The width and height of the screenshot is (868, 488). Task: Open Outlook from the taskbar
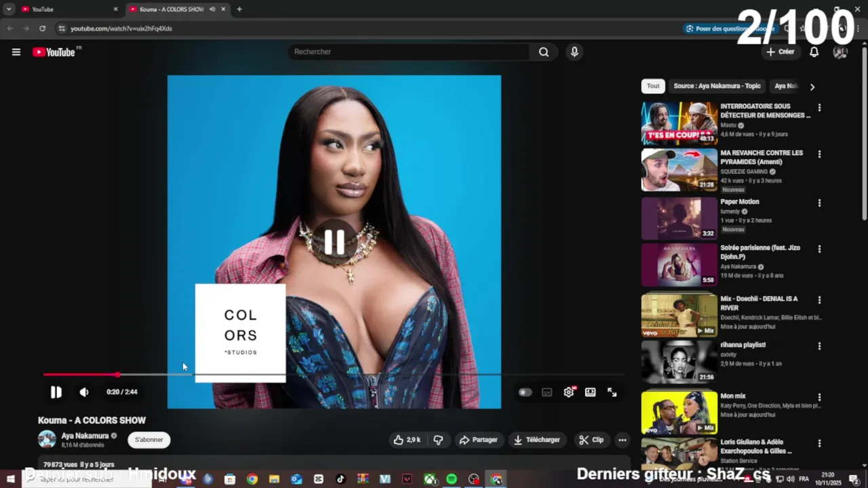[296, 479]
